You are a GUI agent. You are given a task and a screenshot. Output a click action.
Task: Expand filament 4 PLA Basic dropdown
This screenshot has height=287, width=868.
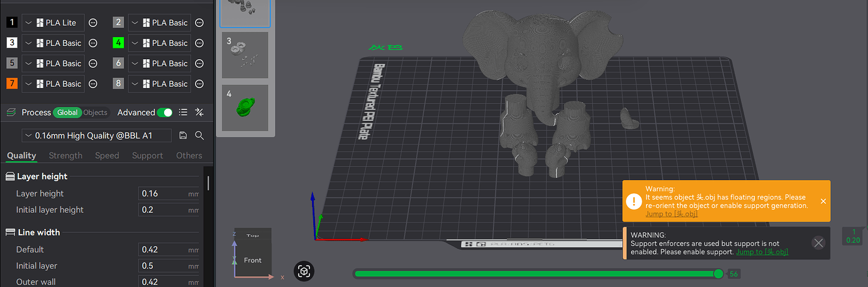pyautogui.click(x=135, y=43)
